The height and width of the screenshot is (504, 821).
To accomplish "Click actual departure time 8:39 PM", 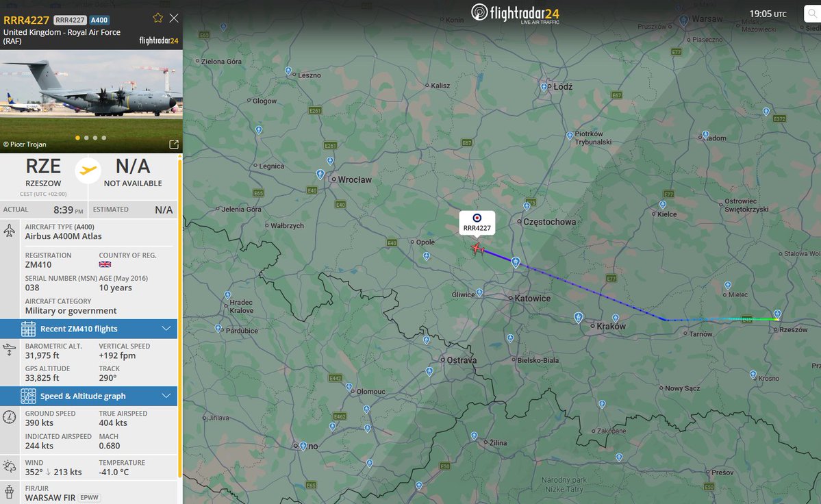I will coord(68,210).
